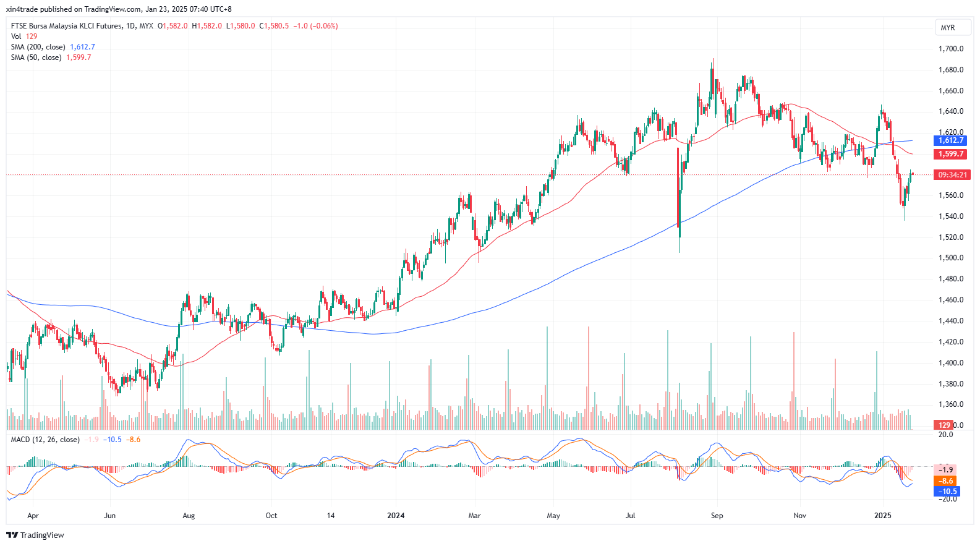The width and height of the screenshot is (980, 546).
Task: Click the Vol 129 indicator legend
Action: [x=24, y=36]
